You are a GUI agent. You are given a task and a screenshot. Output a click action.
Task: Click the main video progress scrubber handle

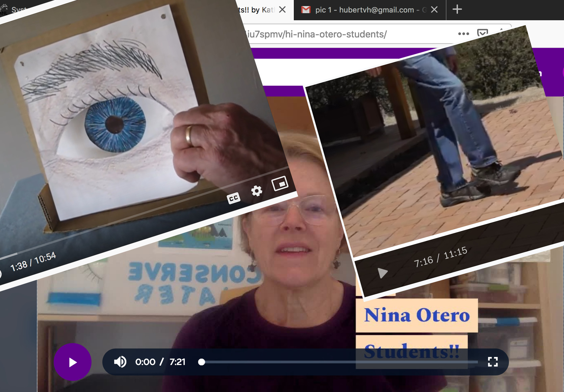(x=202, y=362)
